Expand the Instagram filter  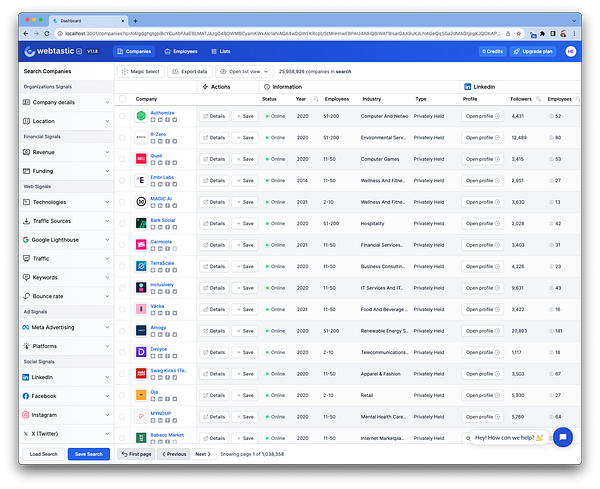pos(66,415)
